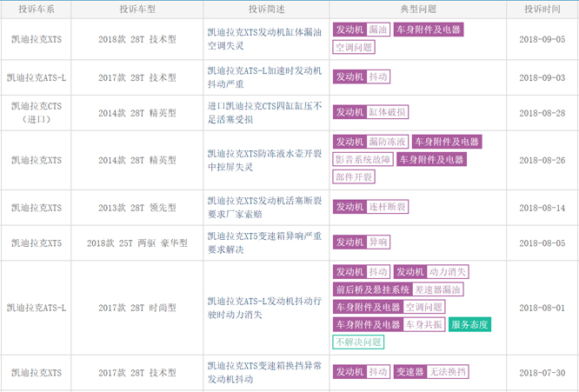Select the 空调问题 tag in the 2018-08-01 row
This screenshot has height=392, width=579.
(x=424, y=307)
